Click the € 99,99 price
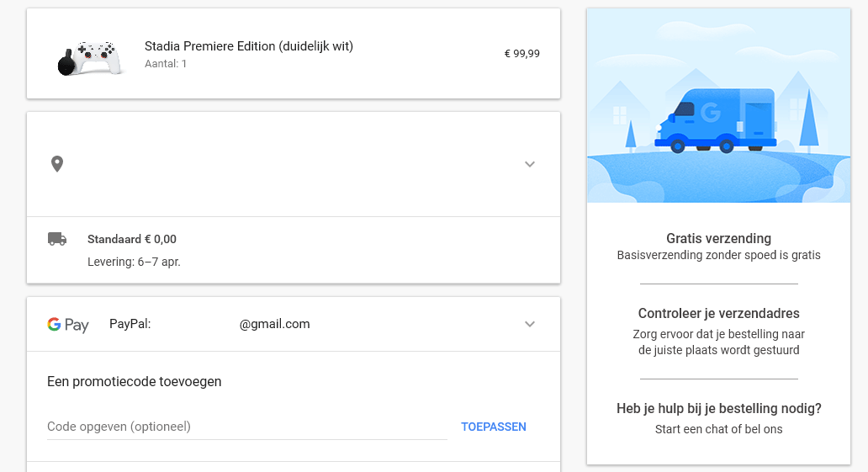The width and height of the screenshot is (868, 472). pos(521,54)
